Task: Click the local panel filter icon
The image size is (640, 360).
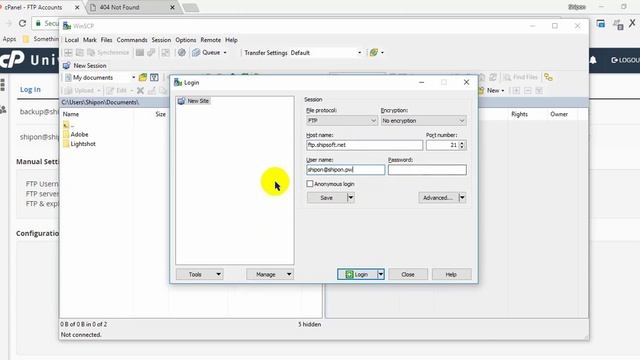Action: pyautogui.click(x=154, y=77)
